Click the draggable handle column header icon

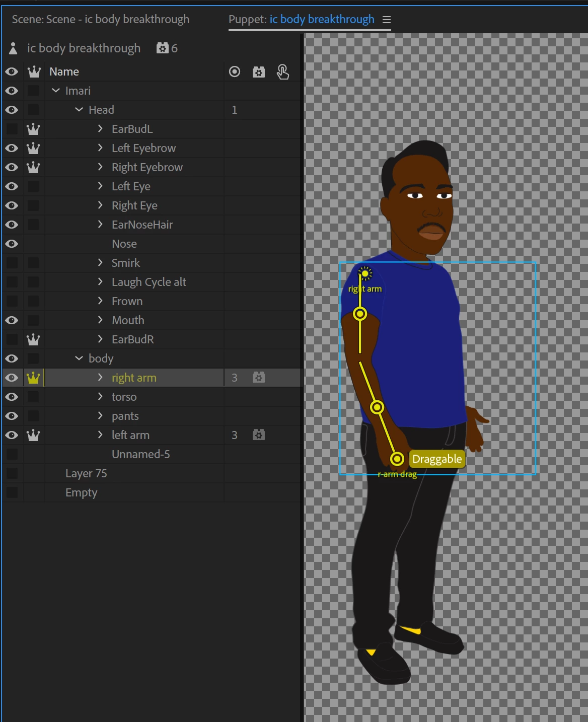click(283, 72)
